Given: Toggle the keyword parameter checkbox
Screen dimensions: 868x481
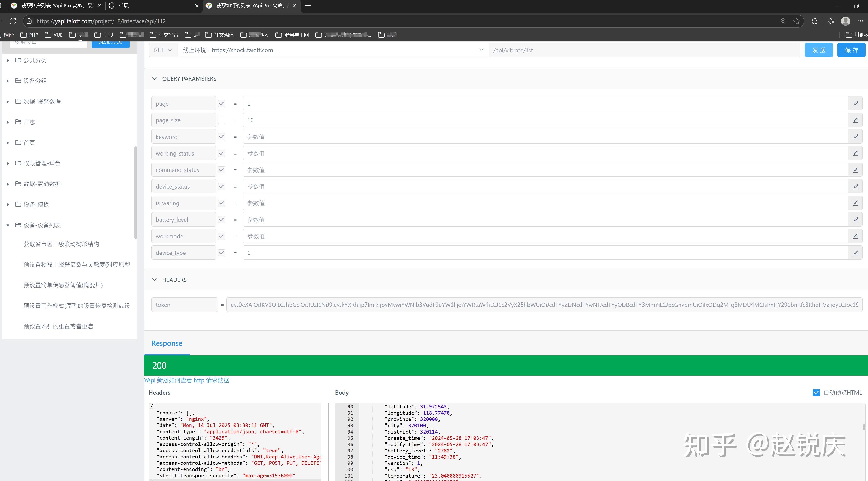Looking at the screenshot, I should (221, 137).
